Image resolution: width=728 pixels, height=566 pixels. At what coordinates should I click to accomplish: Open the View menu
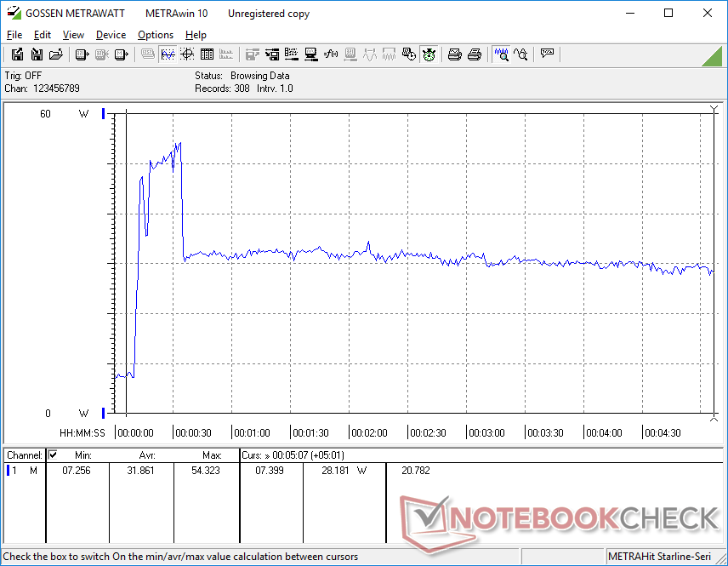[x=73, y=35]
